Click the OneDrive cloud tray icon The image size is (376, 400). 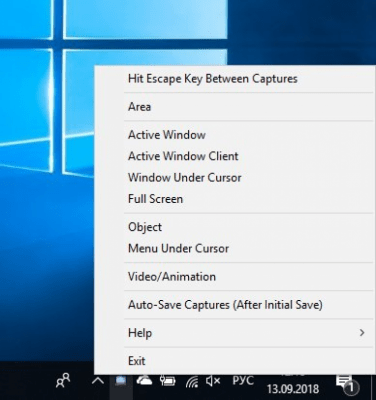pos(144,380)
